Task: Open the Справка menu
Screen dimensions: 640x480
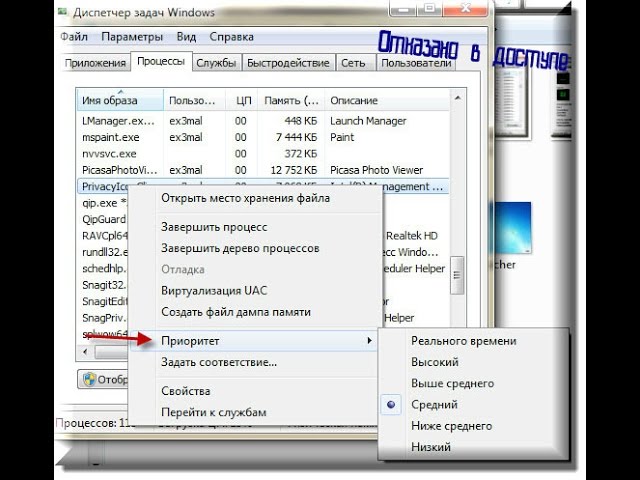Action: (x=231, y=37)
